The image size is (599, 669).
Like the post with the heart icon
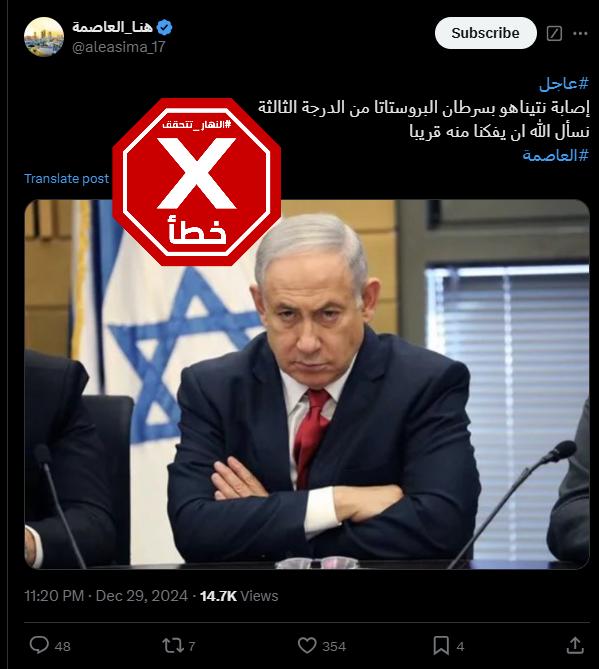pos(307,645)
